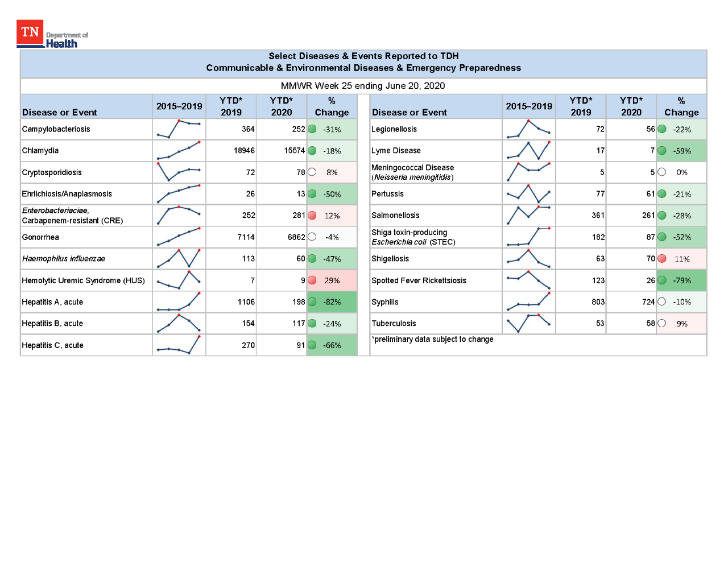Click the green indicator dot for Campylobacteriosis

pyautogui.click(x=312, y=129)
